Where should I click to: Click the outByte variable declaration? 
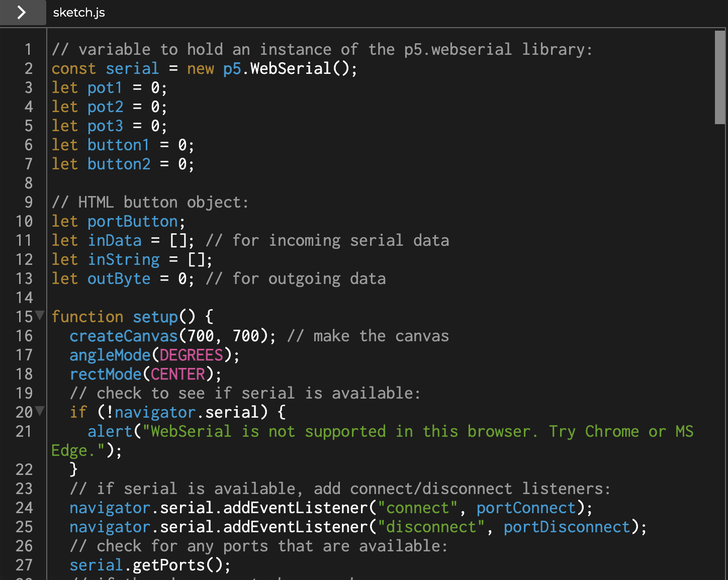(119, 278)
